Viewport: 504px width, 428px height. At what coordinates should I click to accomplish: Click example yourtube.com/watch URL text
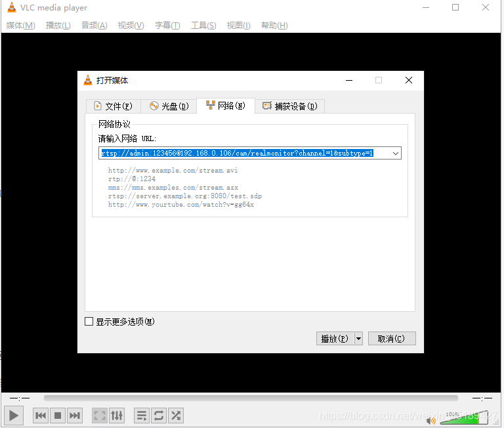(x=181, y=205)
